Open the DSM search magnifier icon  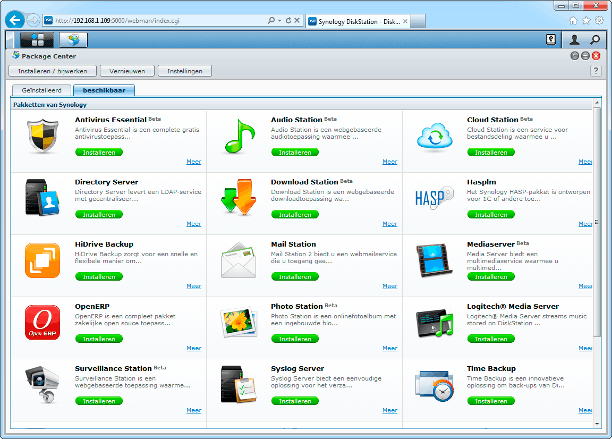coord(595,39)
